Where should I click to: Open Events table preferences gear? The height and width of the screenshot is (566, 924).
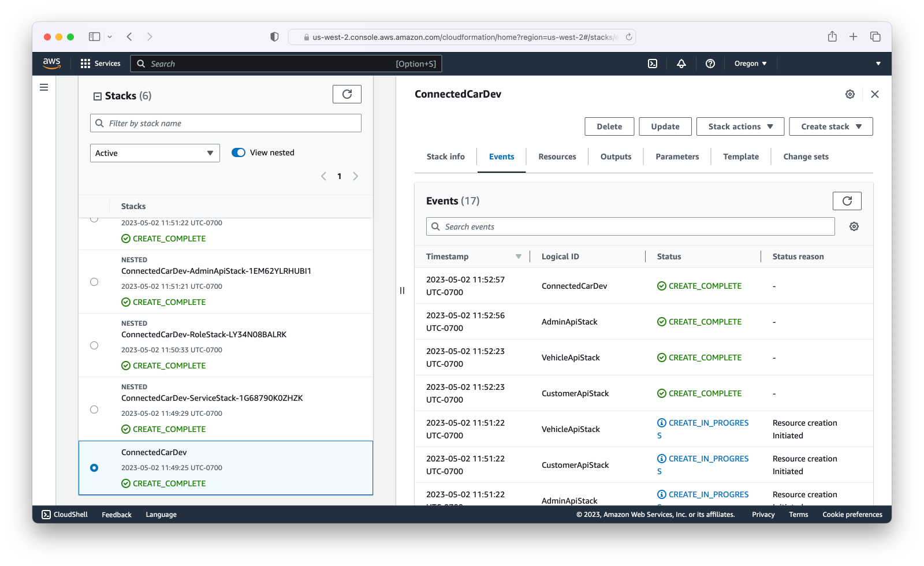click(854, 226)
